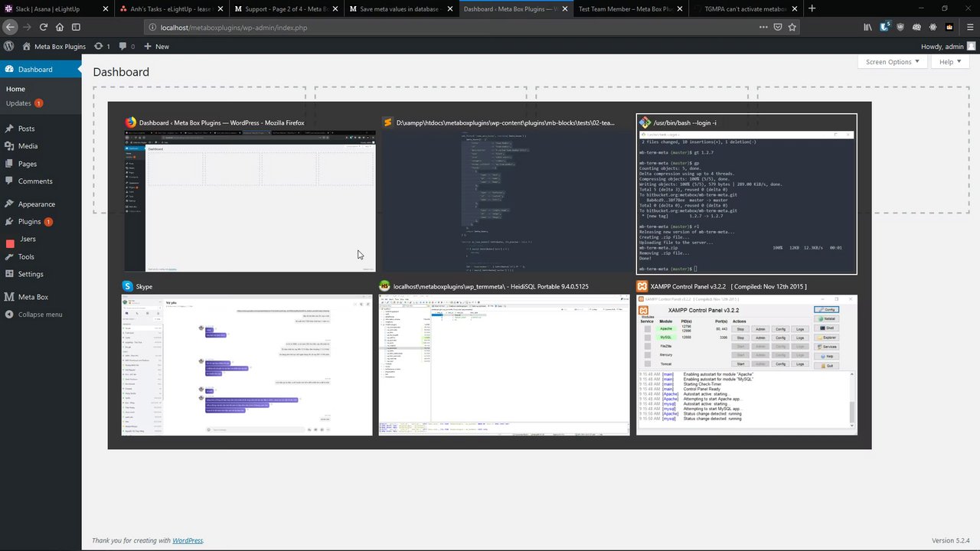
Task: Open the Tools menu in sidebar
Action: pos(41,257)
